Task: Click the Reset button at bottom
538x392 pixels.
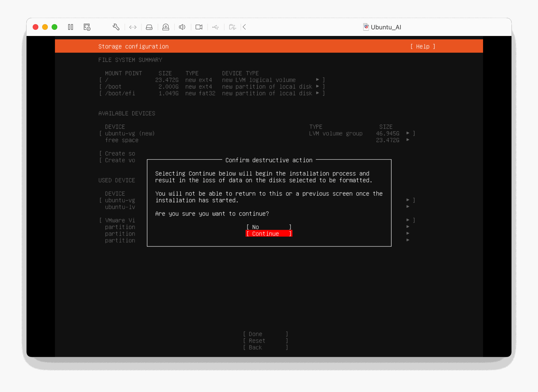Action: click(265, 340)
